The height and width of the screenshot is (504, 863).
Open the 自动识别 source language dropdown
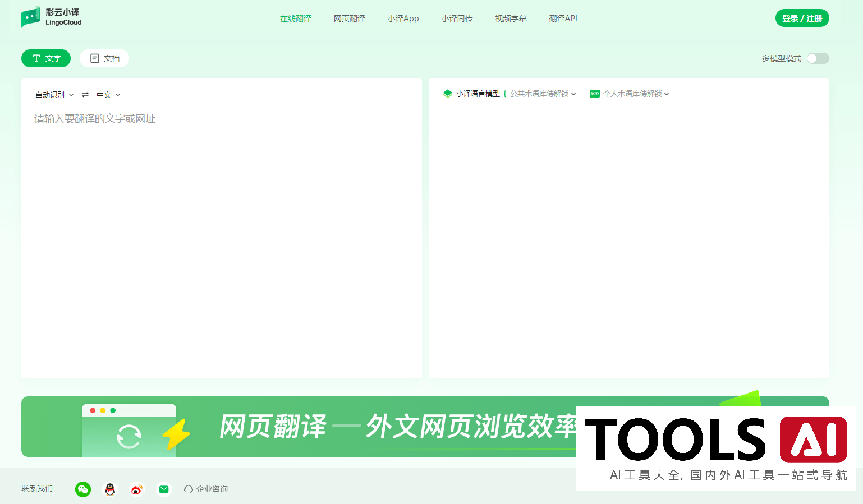54,95
